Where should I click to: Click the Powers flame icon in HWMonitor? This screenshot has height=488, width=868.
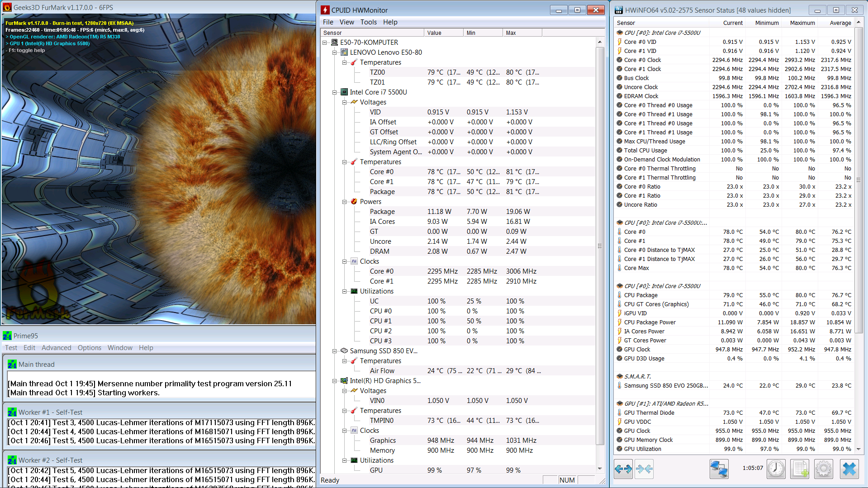(354, 202)
